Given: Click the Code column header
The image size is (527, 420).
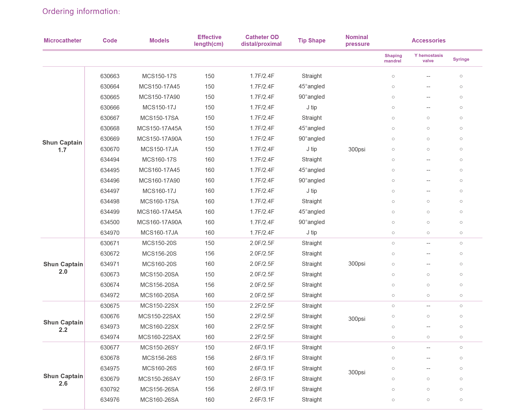Looking at the screenshot, I should (110, 41).
